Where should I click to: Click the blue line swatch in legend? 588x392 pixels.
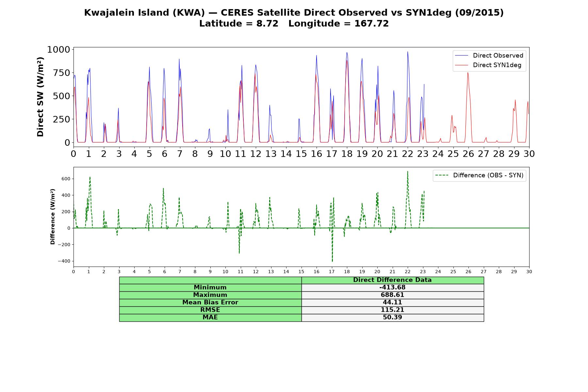point(462,56)
